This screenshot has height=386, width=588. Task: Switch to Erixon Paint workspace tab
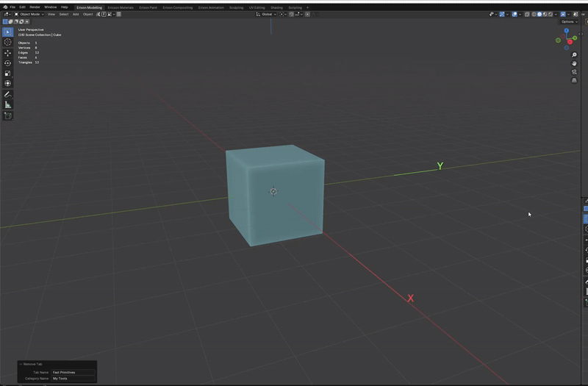click(x=148, y=7)
